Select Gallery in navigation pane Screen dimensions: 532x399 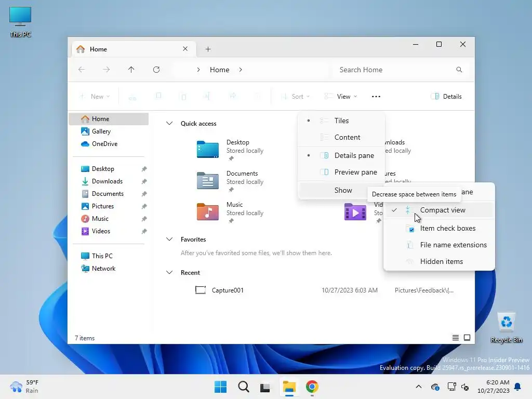click(x=109, y=131)
